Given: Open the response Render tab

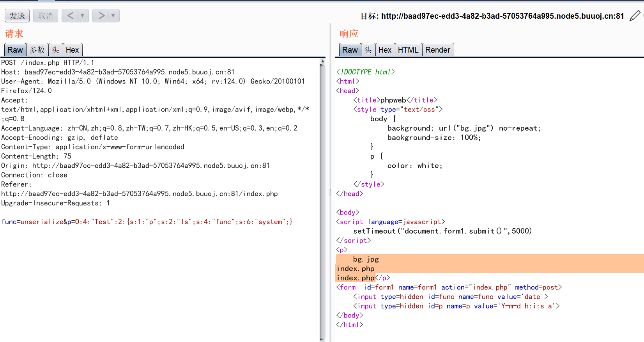Looking at the screenshot, I should [438, 50].
